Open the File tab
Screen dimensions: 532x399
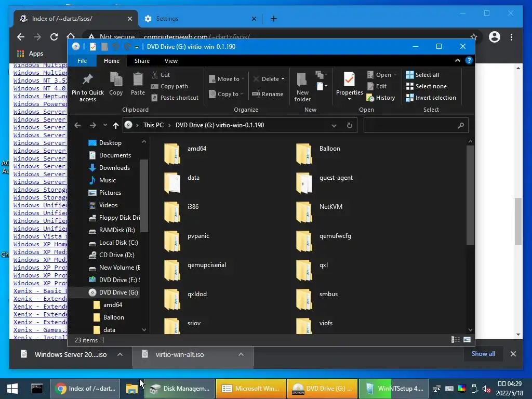82,61
